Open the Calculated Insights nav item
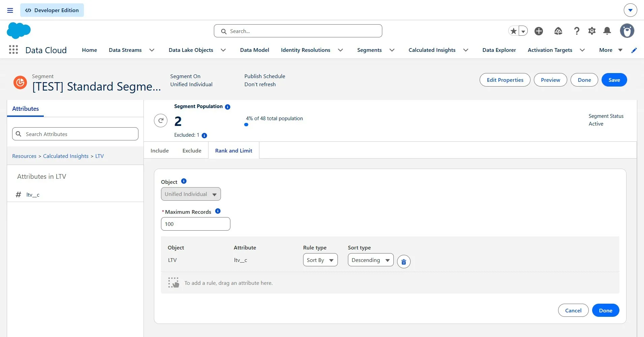Image resolution: width=644 pixels, height=337 pixels. 432,50
